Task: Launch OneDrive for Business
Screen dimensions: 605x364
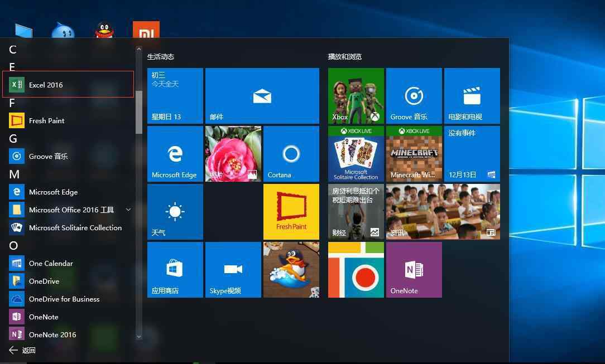Action: (x=68, y=299)
